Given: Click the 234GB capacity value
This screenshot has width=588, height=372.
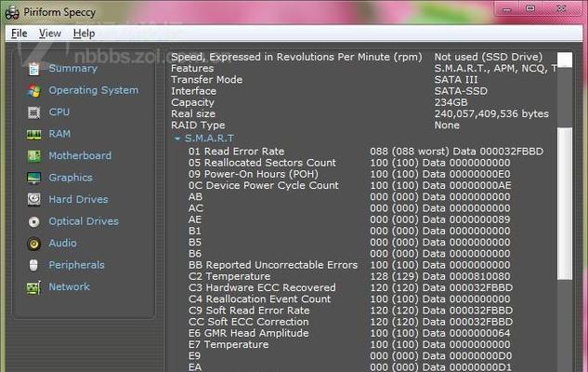Looking at the screenshot, I should 451,102.
